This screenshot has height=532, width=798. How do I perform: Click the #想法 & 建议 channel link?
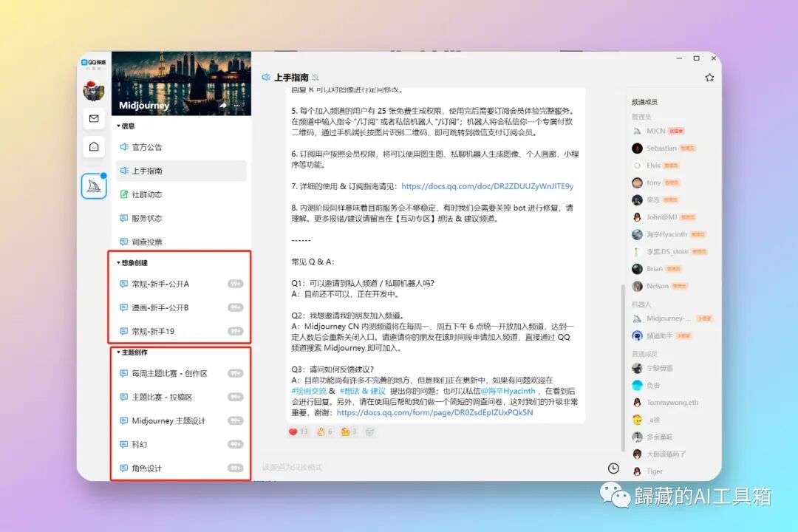[x=362, y=391]
